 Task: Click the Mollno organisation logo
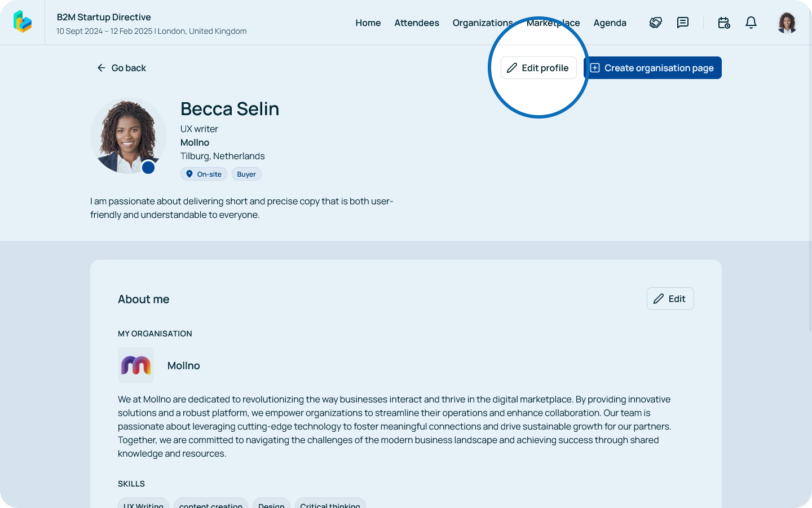136,365
